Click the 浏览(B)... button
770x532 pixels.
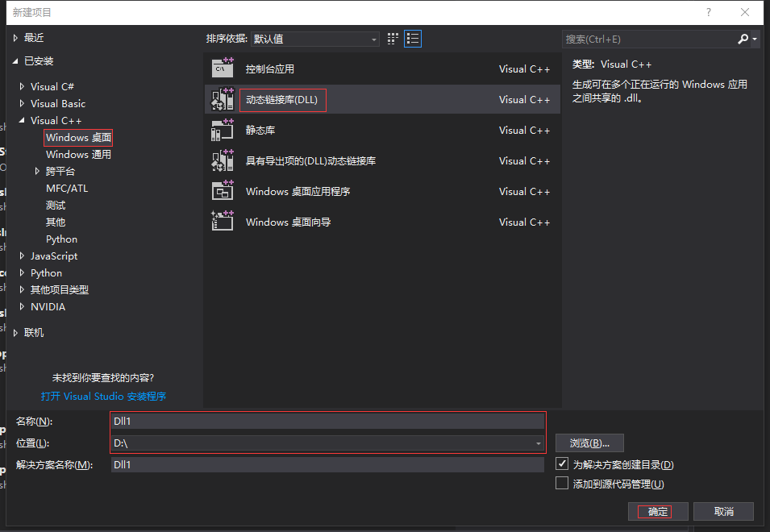click(x=589, y=443)
